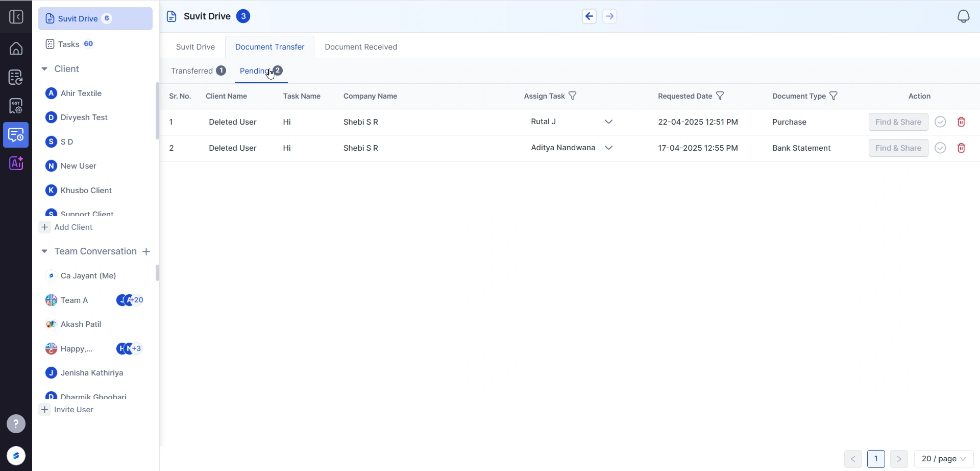Click the team conversation list scrollbar
The height and width of the screenshot is (471, 980).
tap(157, 273)
